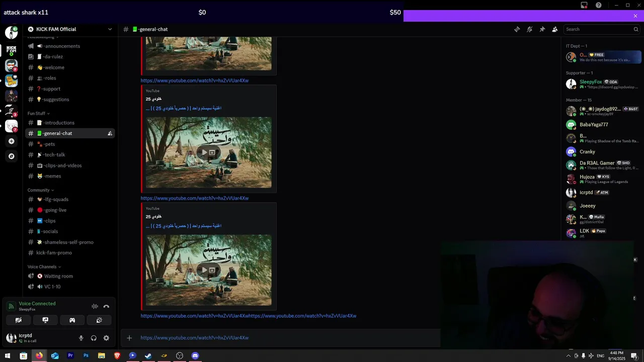The width and height of the screenshot is (644, 362).
Task: Dismiss the purple banner with X
Action: (635, 16)
